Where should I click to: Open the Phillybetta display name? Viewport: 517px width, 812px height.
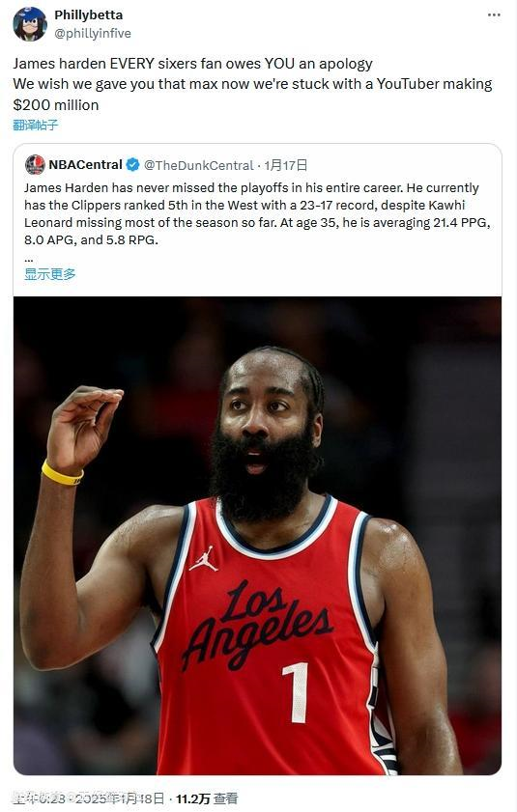click(89, 15)
